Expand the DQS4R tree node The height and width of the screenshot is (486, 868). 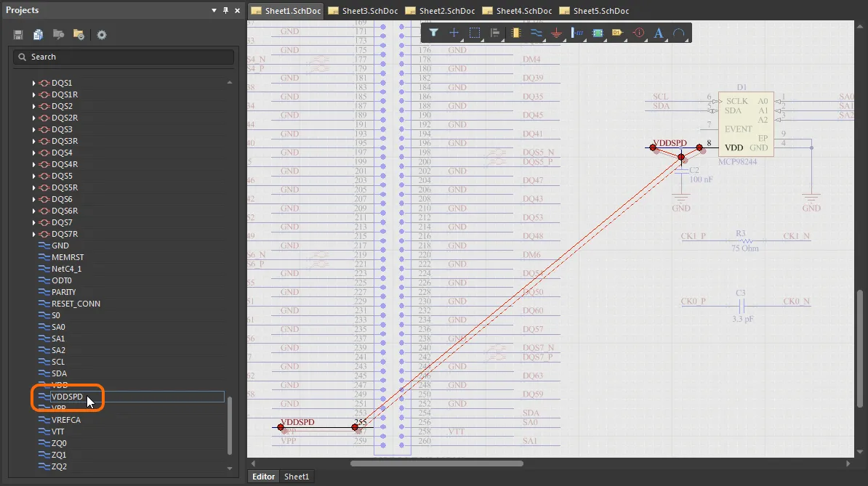(33, 164)
